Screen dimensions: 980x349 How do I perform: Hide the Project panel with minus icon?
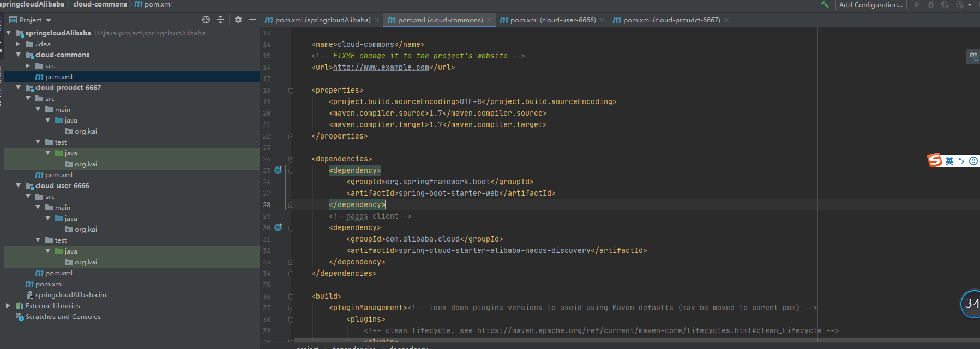pos(252,20)
